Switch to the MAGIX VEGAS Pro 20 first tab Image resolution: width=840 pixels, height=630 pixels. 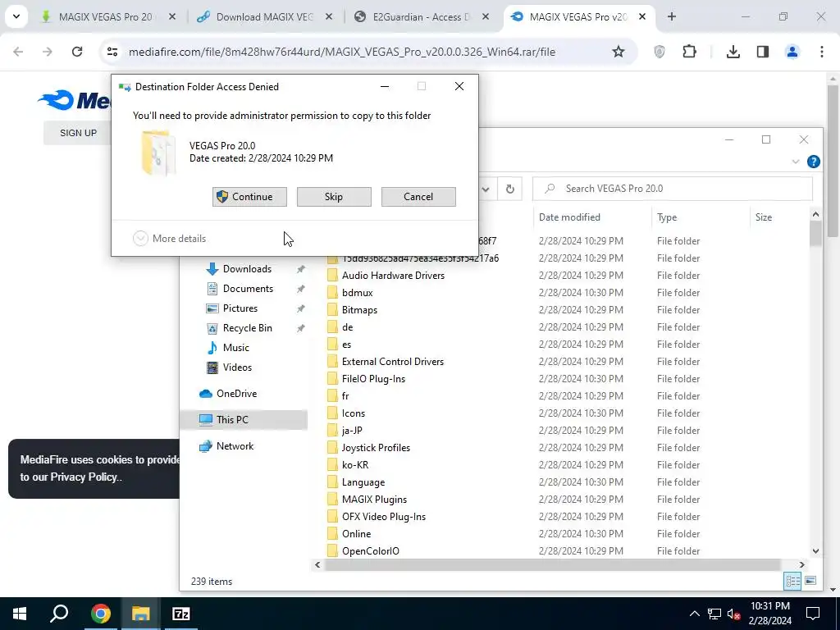[x=106, y=17]
